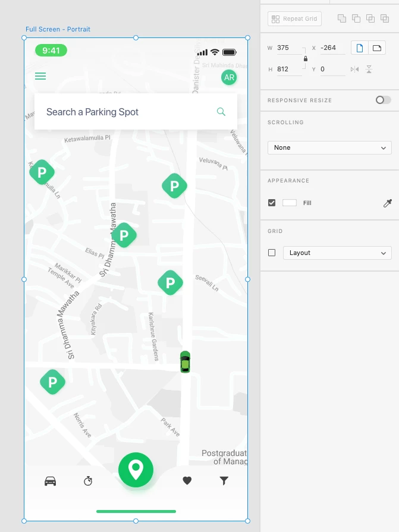Image resolution: width=399 pixels, height=532 pixels.
Task: Select the portrait orientation icon
Action: click(360, 48)
